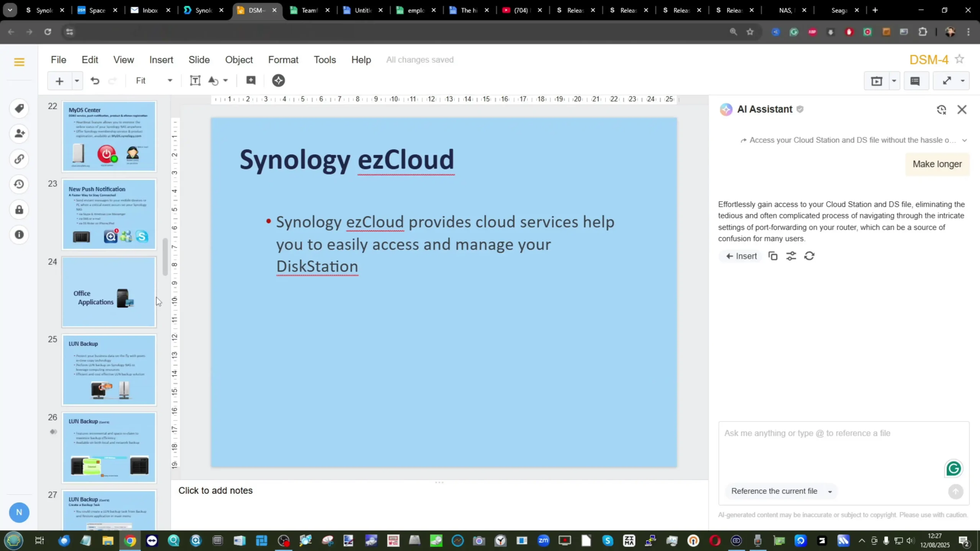
Task: Click the undo arrow icon
Action: (95, 81)
